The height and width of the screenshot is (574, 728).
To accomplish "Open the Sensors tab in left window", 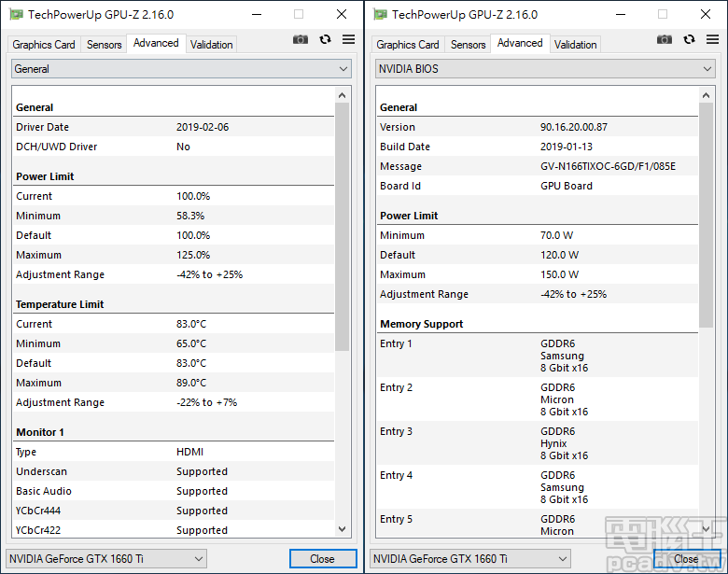I will [105, 45].
